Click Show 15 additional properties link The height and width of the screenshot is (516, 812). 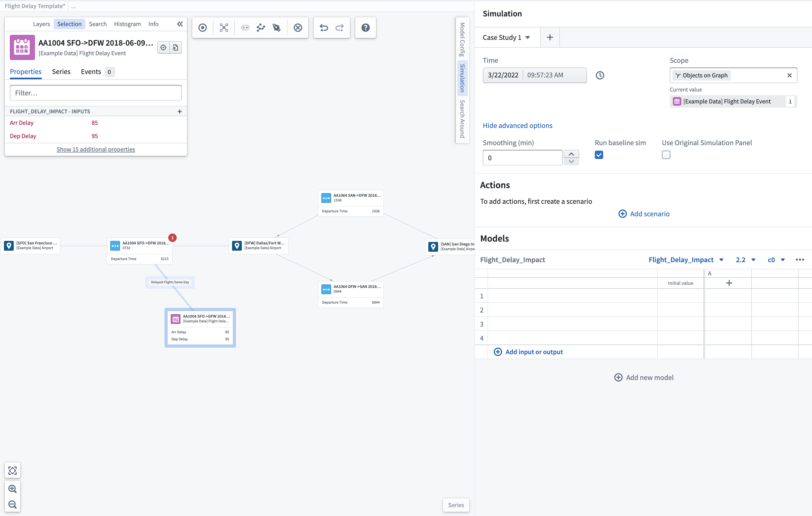(x=96, y=149)
